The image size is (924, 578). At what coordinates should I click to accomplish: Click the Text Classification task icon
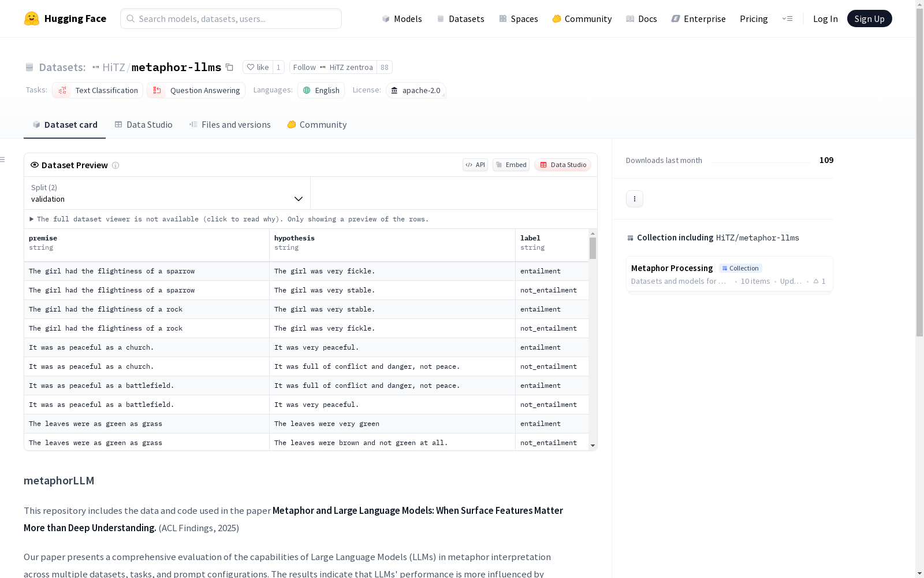coord(62,90)
